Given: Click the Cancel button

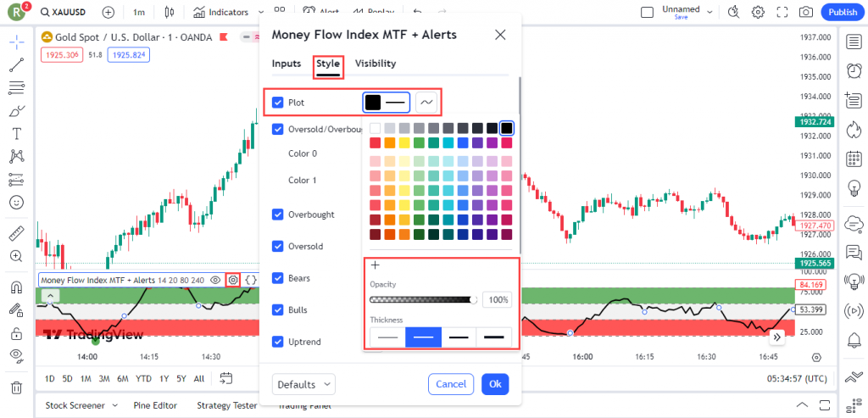Looking at the screenshot, I should tap(451, 384).
